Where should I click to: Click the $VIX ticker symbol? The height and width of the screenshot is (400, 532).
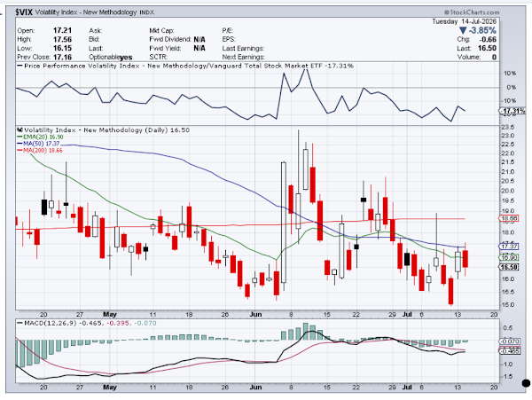[x=24, y=12]
